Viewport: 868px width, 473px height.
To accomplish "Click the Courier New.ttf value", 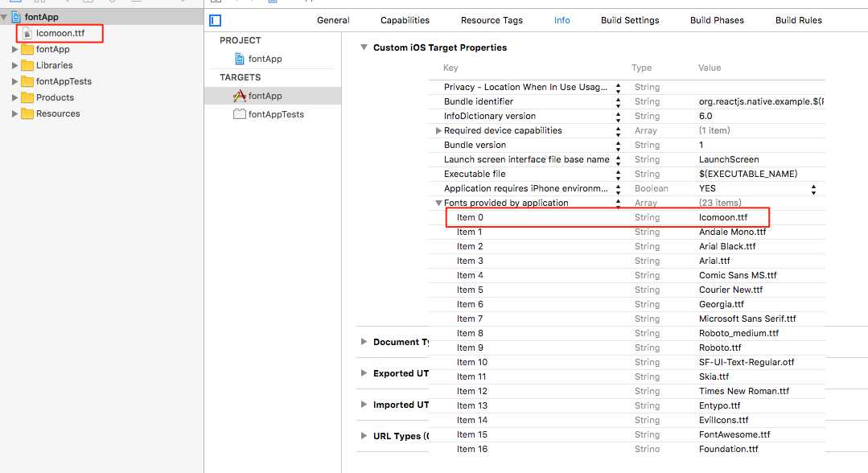I will [730, 290].
